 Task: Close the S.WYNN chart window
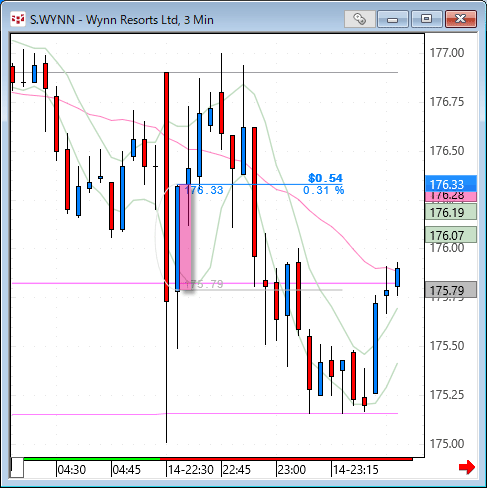coord(461,19)
